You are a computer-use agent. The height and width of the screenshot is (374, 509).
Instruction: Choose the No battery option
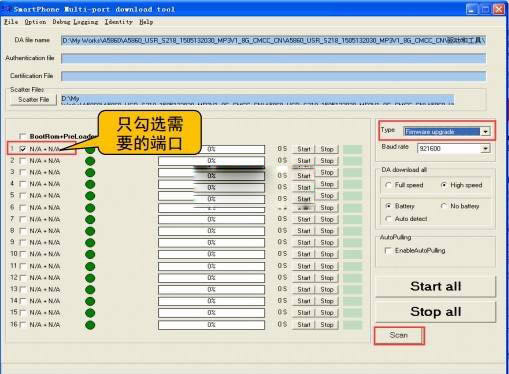[444, 206]
